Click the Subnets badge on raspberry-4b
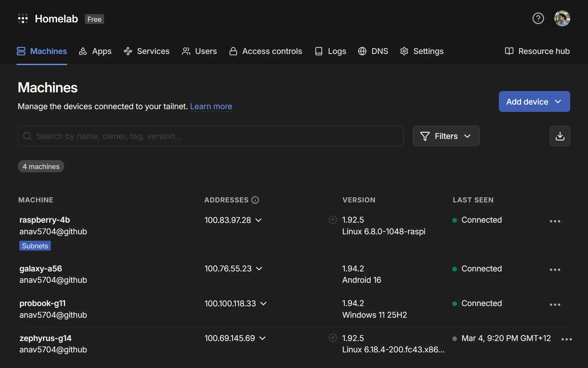 click(x=35, y=246)
